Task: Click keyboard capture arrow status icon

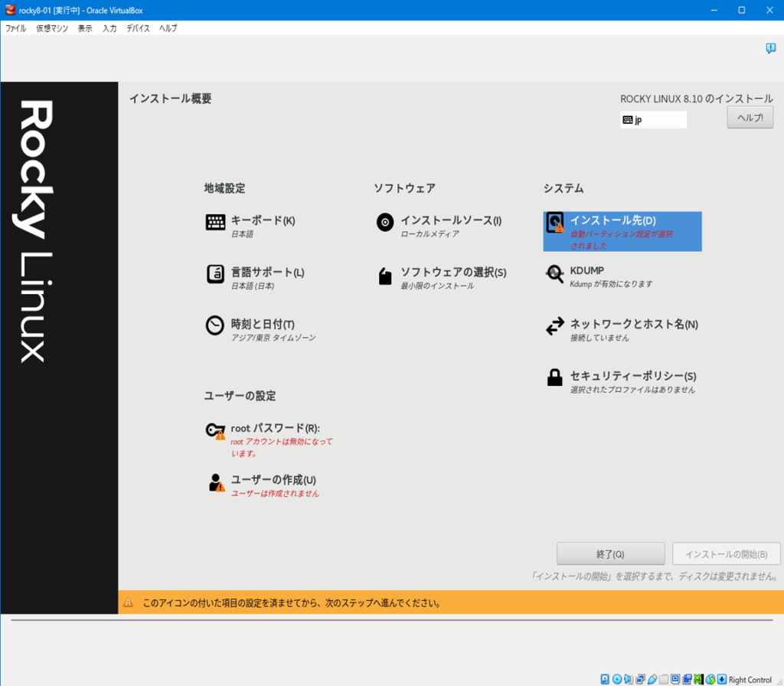Action: tap(721, 679)
